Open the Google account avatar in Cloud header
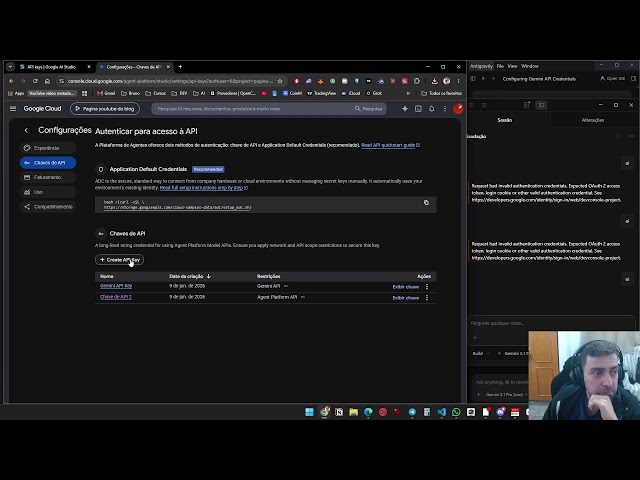The image size is (640, 480). tap(458, 109)
